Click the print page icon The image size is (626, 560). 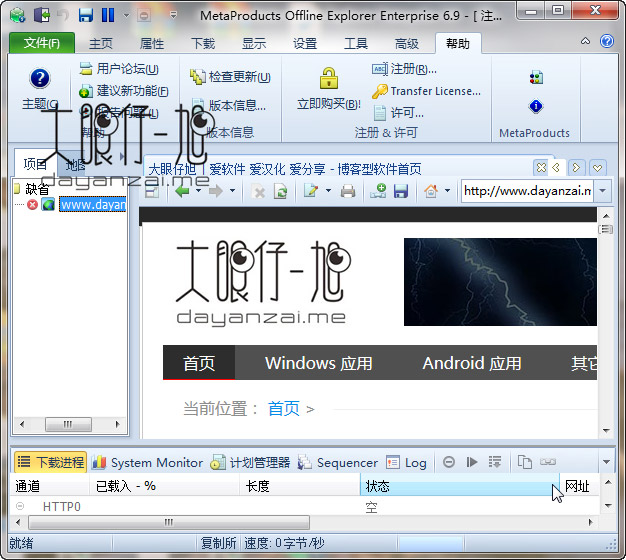point(348,192)
